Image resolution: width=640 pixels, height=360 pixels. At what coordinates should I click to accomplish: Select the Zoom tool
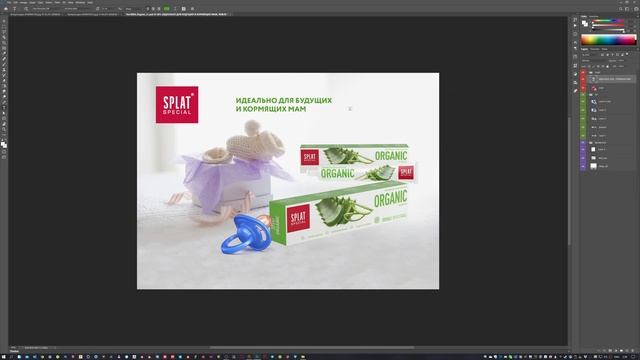click(4, 129)
